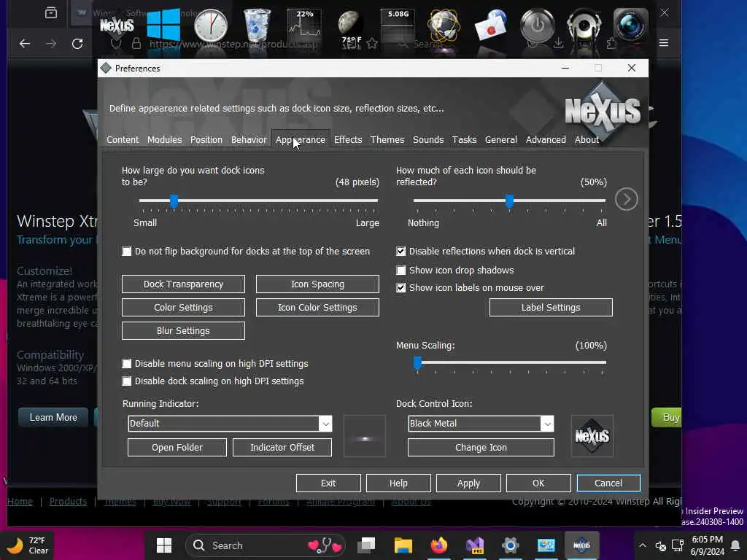Open the browser hamburger menu
747x560 pixels.
tap(664, 43)
